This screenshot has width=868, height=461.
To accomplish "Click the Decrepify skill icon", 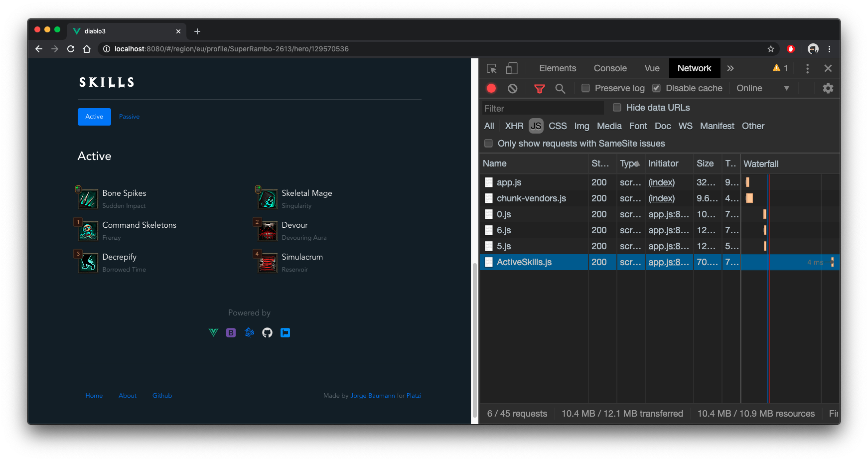I will click(x=88, y=263).
